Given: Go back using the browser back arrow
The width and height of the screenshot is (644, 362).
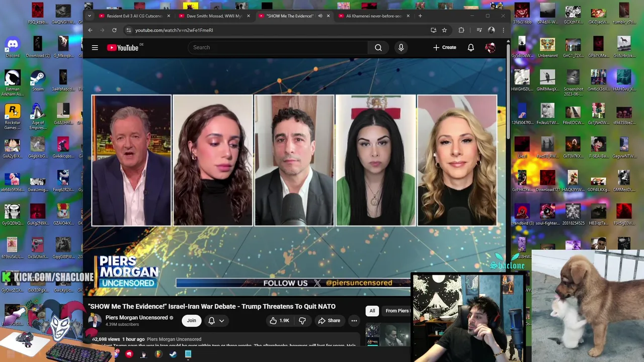Looking at the screenshot, I should click(x=90, y=30).
